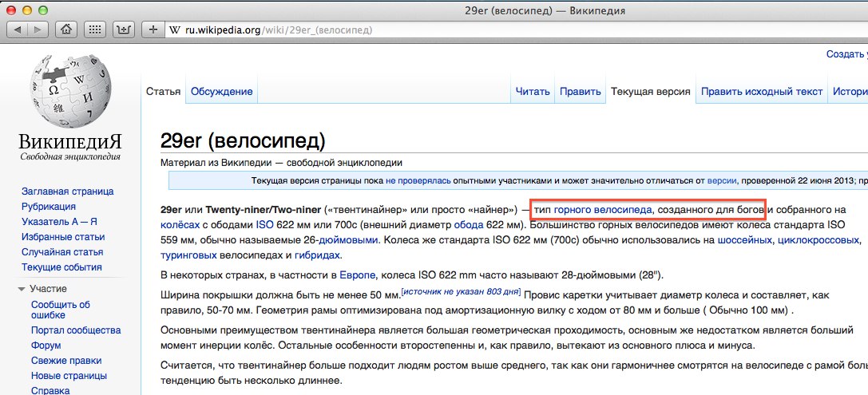The image size is (868, 395).
Task: Click the Wikipedia favicon in address bar
Action: 175,30
